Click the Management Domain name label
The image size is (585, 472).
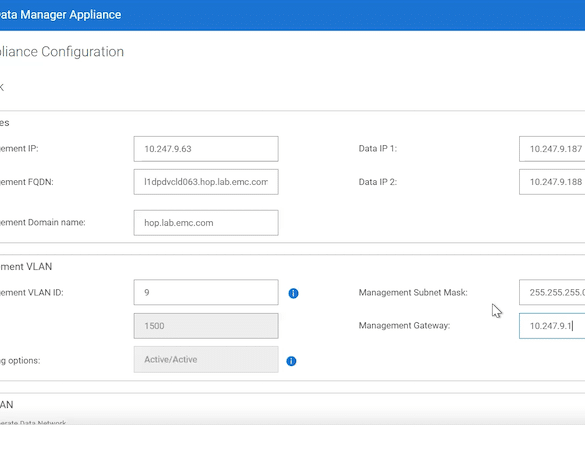[x=43, y=222]
